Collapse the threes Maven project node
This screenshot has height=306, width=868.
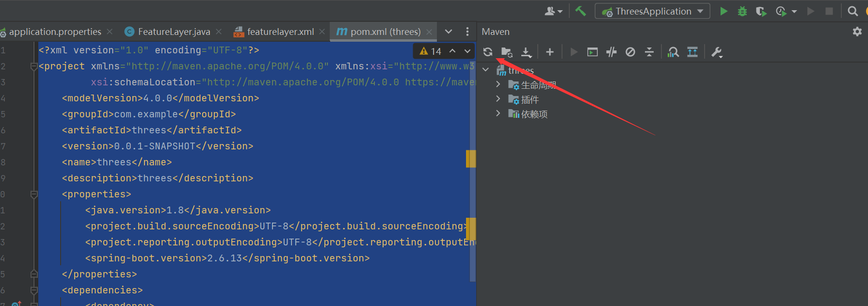pos(486,70)
